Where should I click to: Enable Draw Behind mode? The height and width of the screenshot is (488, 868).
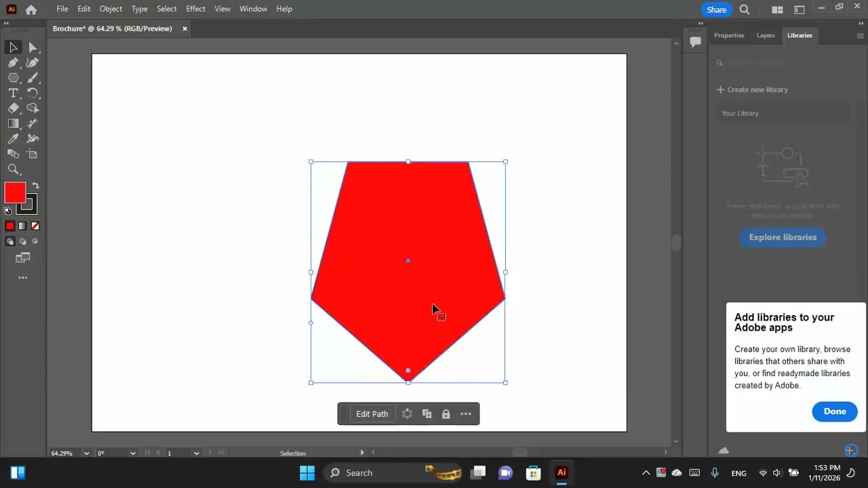(x=22, y=241)
